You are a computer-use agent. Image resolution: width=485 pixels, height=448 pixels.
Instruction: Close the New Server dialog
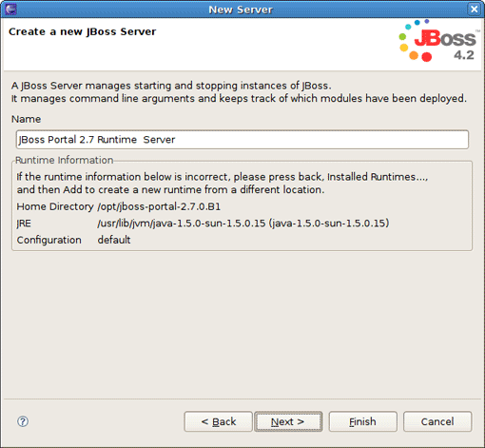point(474,9)
